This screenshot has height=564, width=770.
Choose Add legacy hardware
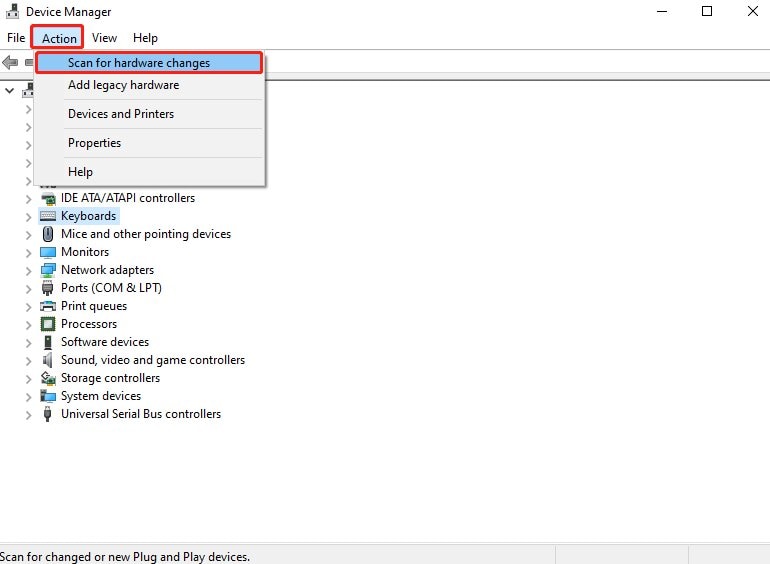(149, 85)
